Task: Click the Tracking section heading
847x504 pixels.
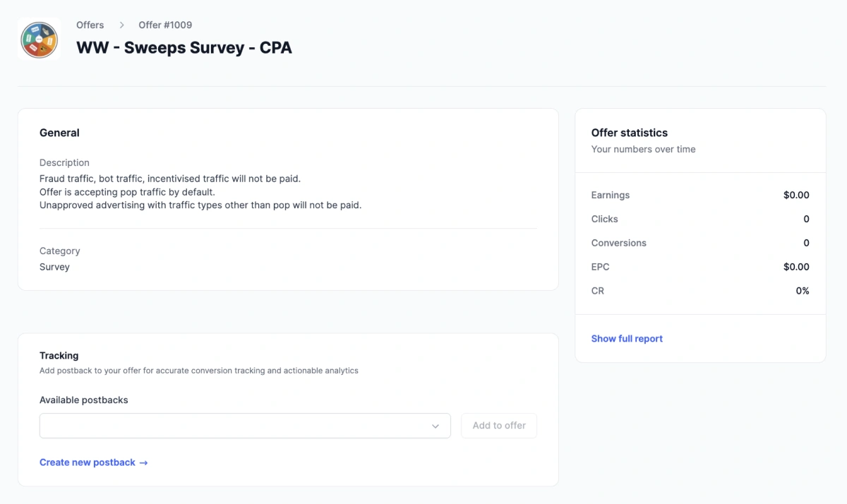Action: click(x=59, y=355)
